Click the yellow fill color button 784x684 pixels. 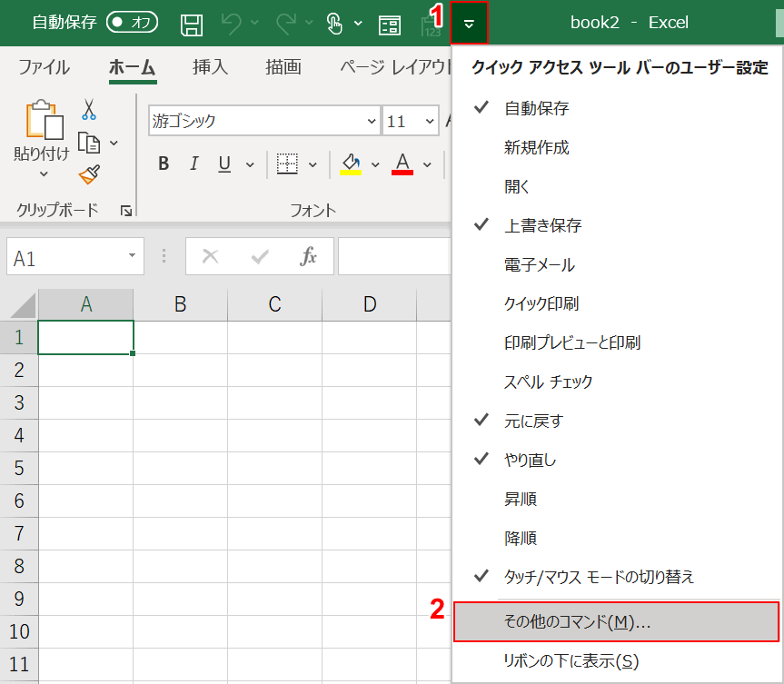pos(351,164)
